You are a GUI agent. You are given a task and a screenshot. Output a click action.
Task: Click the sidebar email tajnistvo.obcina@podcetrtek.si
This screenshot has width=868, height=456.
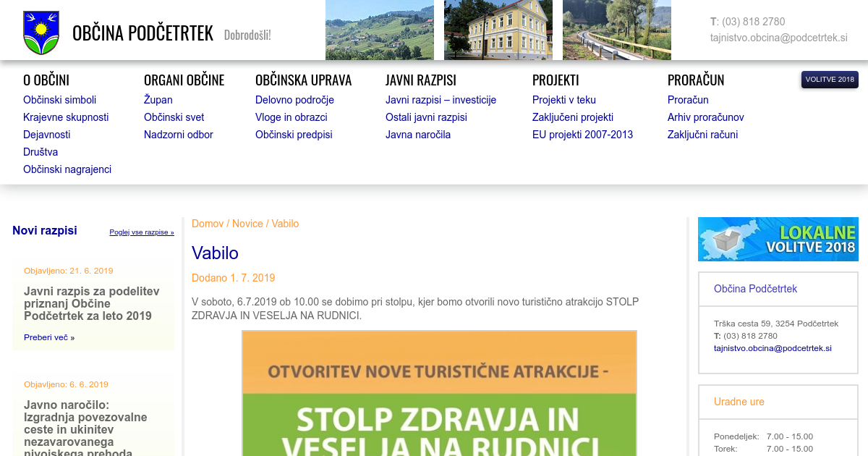point(773,348)
